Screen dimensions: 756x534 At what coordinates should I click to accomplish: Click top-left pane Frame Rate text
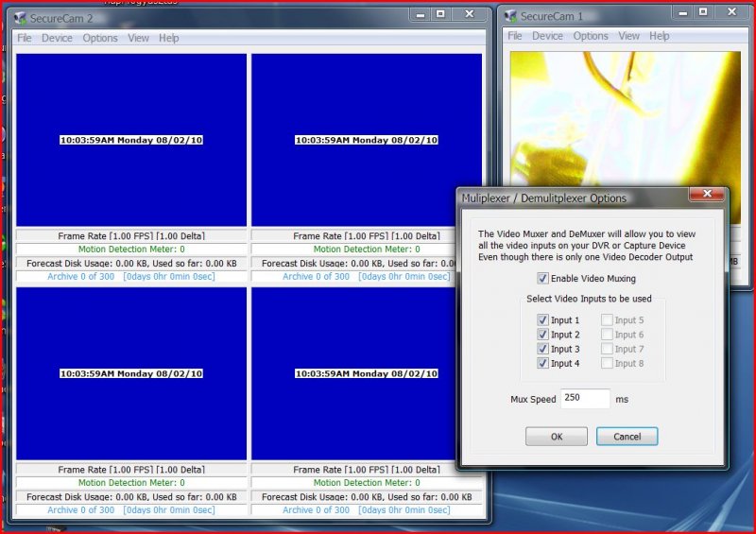click(131, 236)
